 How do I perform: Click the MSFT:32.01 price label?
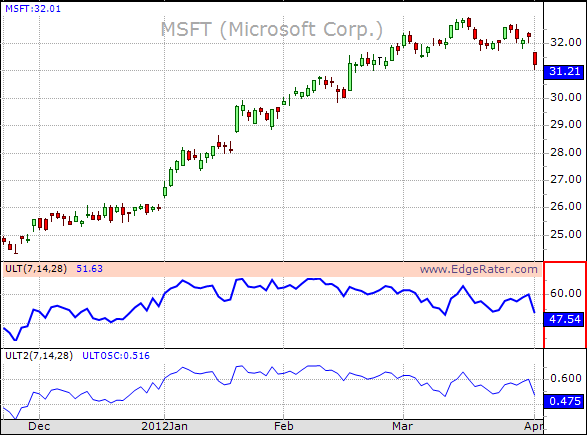(x=33, y=8)
